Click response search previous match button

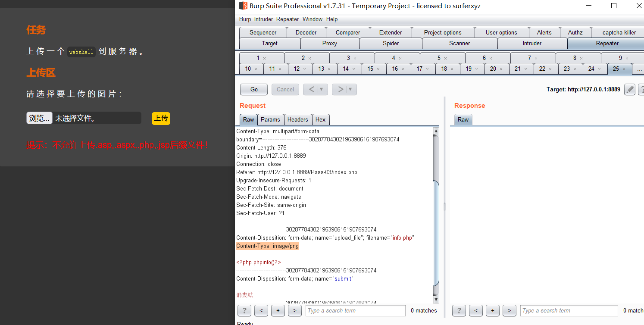tap(476, 310)
